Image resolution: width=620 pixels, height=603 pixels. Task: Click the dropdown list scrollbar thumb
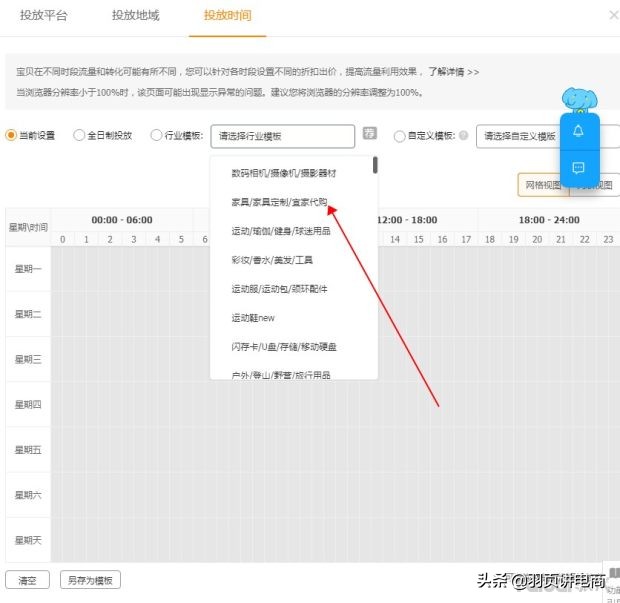pyautogui.click(x=375, y=165)
